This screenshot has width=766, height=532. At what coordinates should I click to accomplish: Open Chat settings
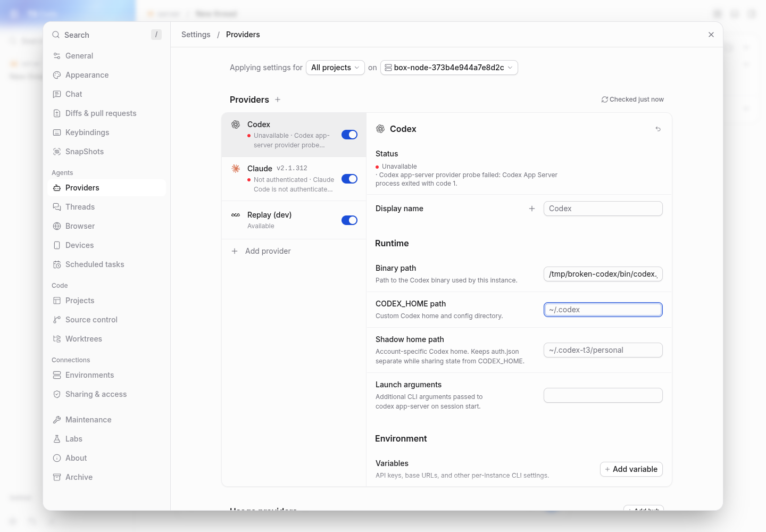click(x=106, y=94)
